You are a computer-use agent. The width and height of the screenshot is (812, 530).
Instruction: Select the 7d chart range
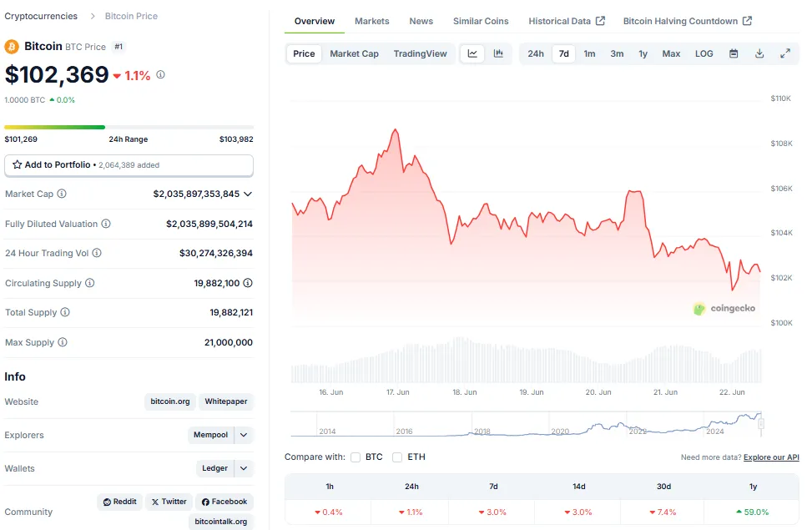click(564, 53)
